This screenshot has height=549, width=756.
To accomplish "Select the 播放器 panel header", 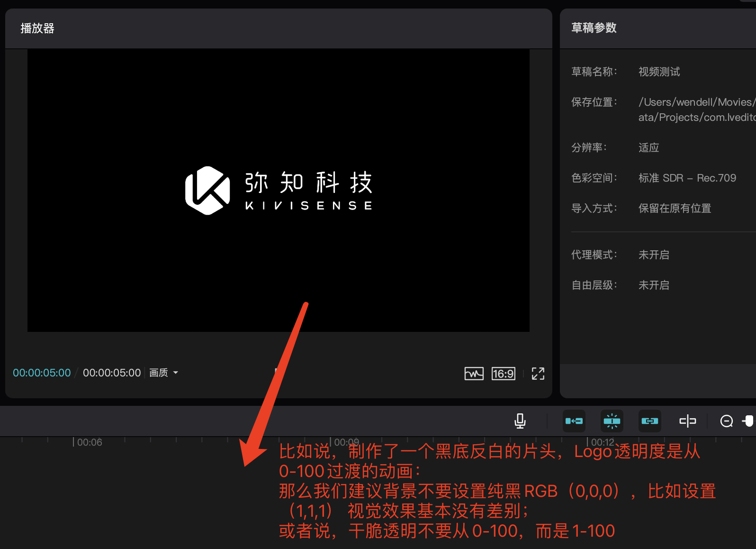I will (37, 28).
